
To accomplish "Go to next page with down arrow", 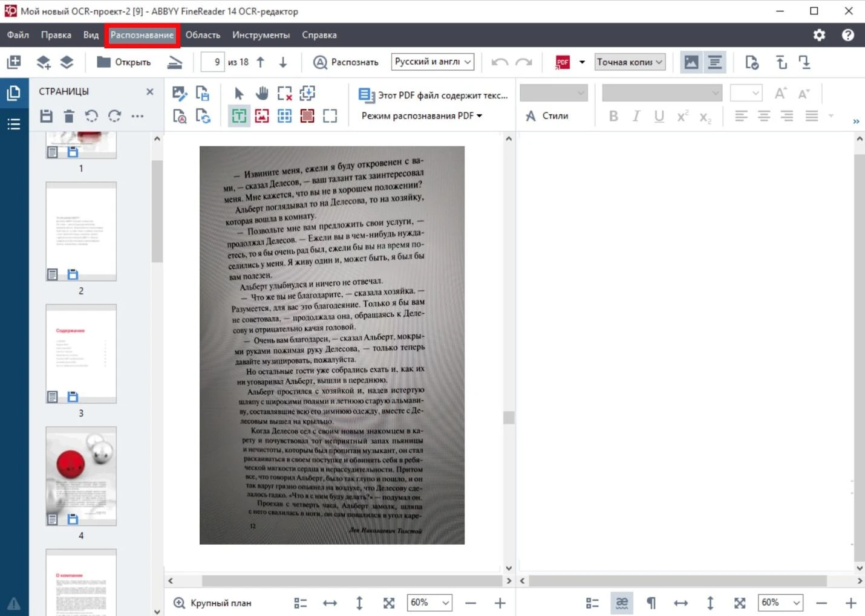I will 282,62.
